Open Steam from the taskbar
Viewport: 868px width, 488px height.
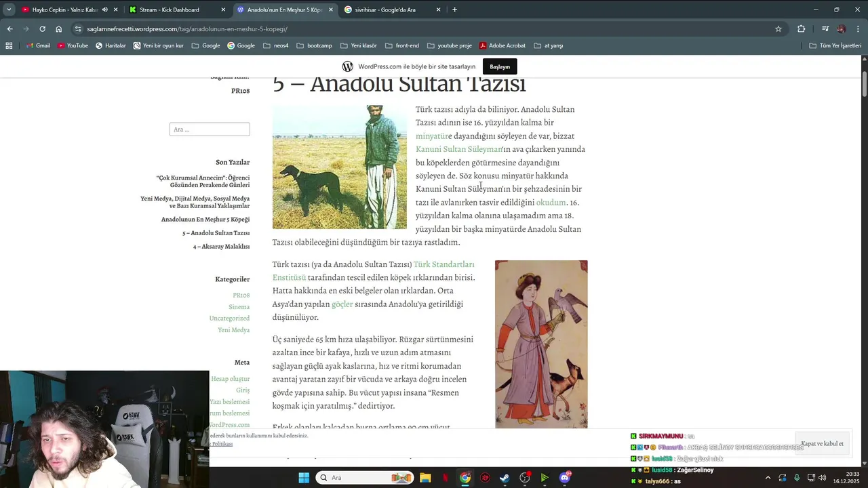coord(505,478)
